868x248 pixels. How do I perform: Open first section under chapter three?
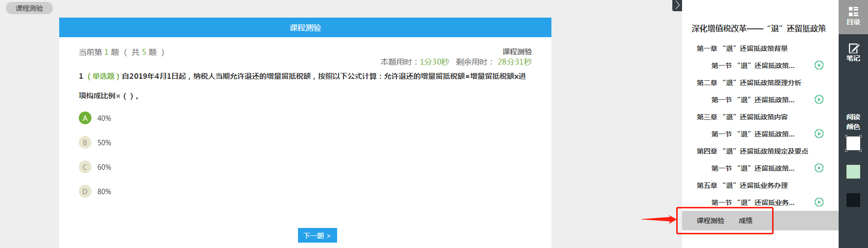[753, 134]
